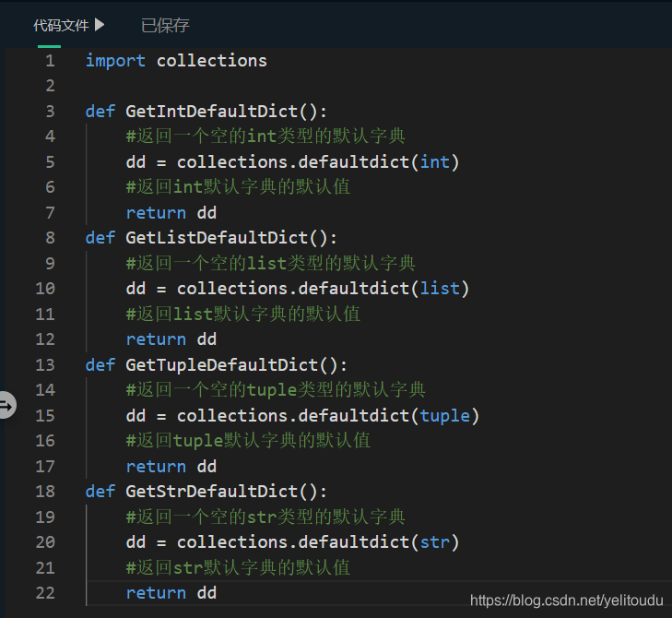
Task: Click 'def GetStrDefaultDict():' on line 18
Action: click(206, 491)
